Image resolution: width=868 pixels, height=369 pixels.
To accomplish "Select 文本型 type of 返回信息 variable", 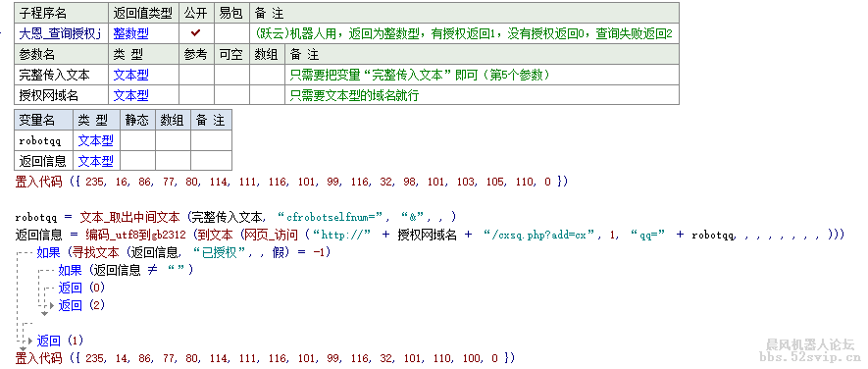I will [95, 161].
